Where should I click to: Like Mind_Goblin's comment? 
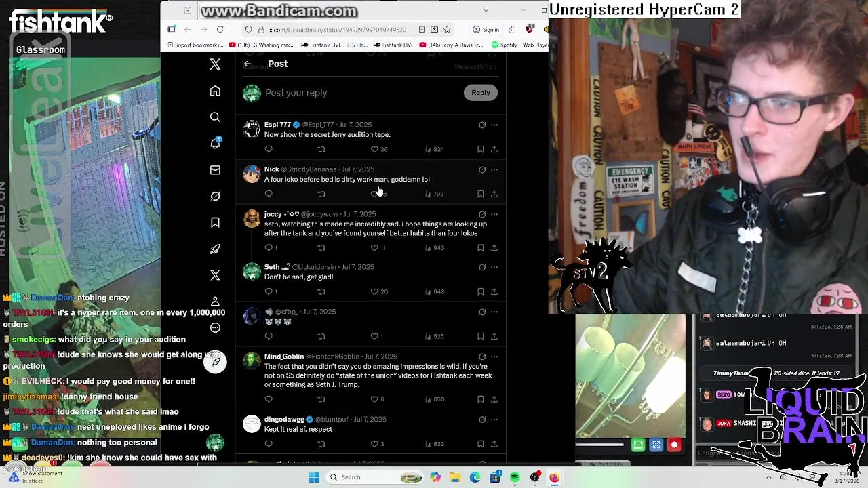[x=377, y=399]
